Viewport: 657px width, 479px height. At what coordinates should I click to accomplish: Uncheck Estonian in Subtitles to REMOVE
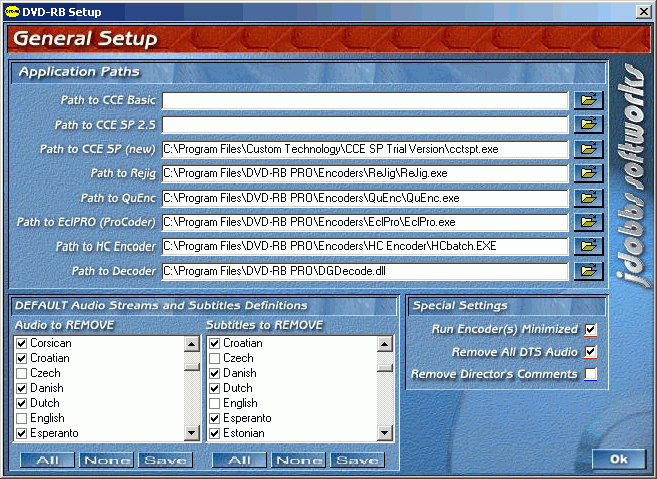215,433
